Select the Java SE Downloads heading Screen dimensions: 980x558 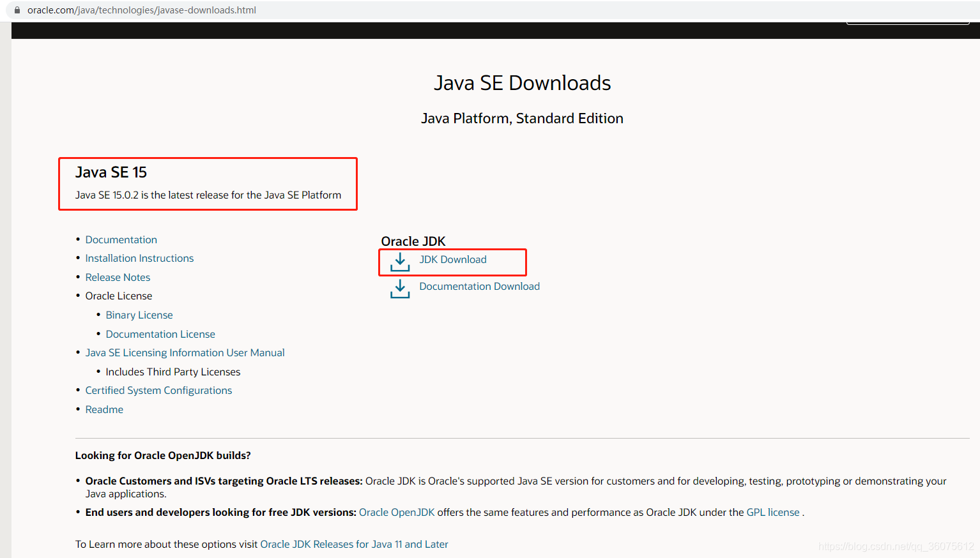(523, 83)
